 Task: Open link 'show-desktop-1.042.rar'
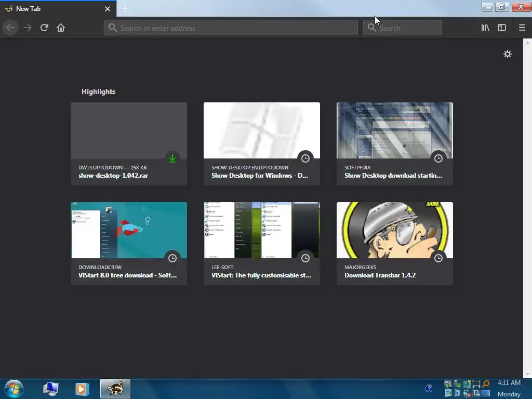pyautogui.click(x=113, y=176)
